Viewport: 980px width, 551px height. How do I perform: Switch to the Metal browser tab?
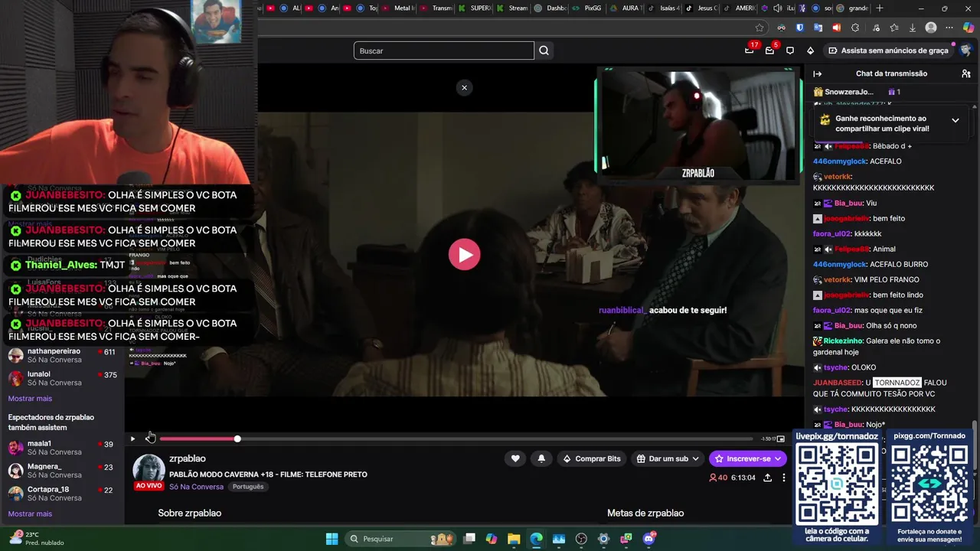click(399, 8)
